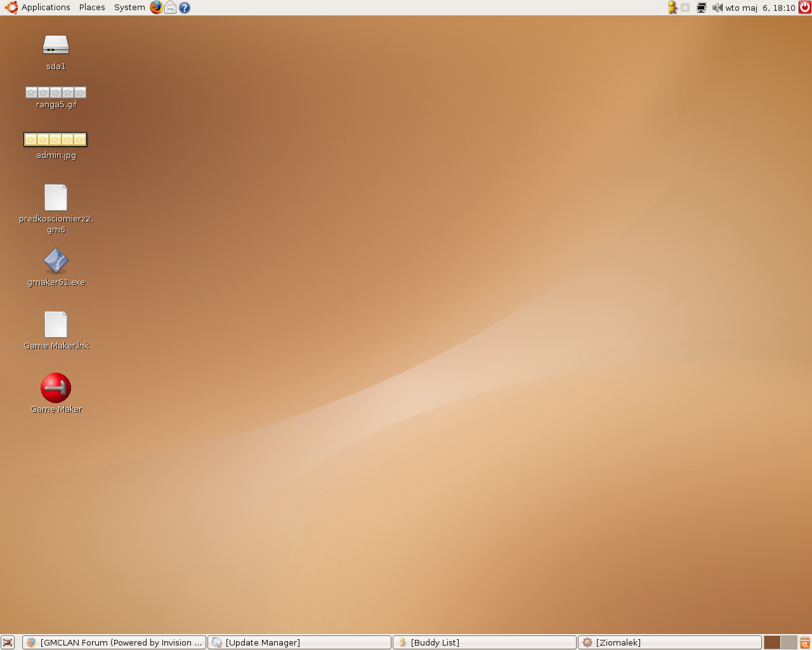Bring up the Buddy List window
This screenshot has height=650, width=812.
pos(485,642)
